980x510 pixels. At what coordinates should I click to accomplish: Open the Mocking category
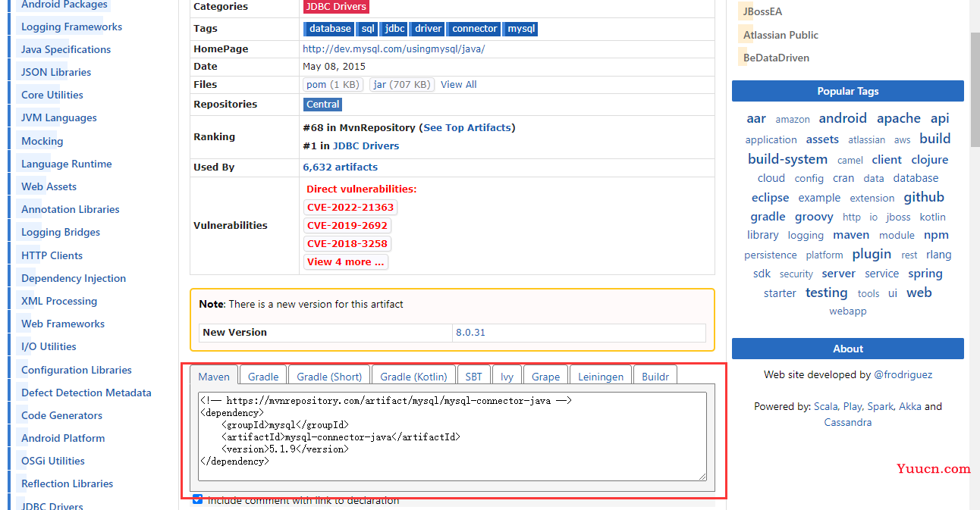point(42,141)
